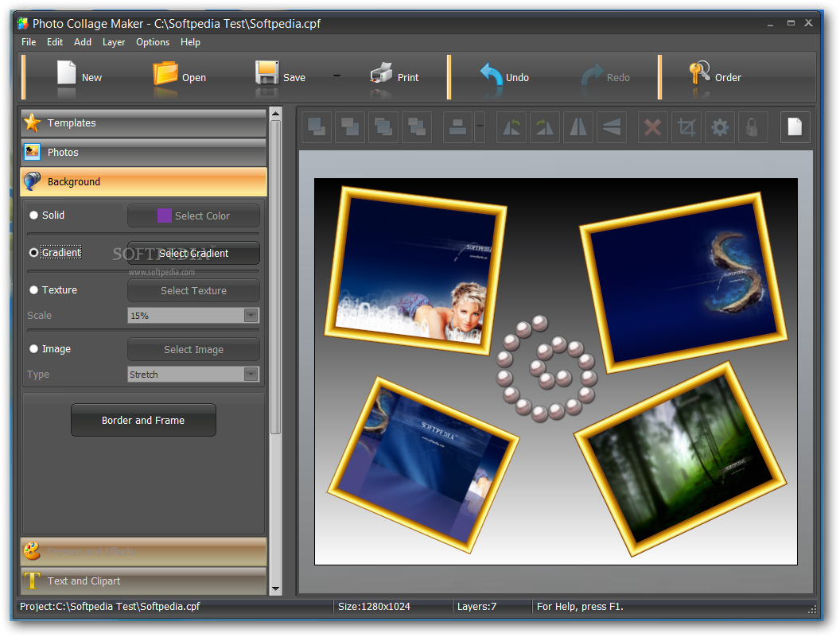Click the rotate right icon in canvas toolbar
Viewport: 840px width, 637px height.
[x=545, y=127]
